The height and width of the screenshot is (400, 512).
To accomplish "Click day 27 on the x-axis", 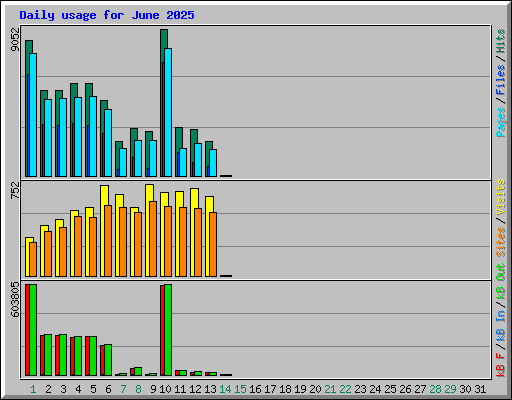I will 420,389.
